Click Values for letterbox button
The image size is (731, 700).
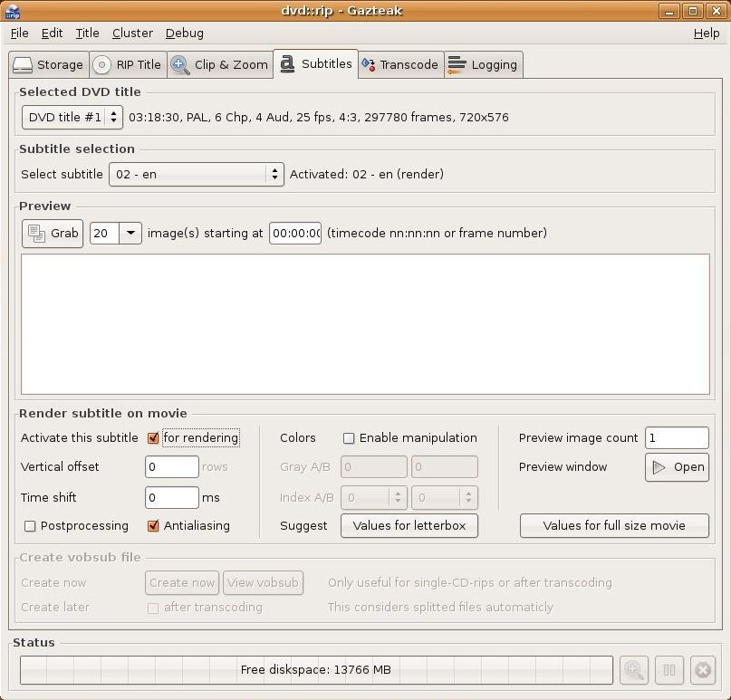pyautogui.click(x=409, y=526)
